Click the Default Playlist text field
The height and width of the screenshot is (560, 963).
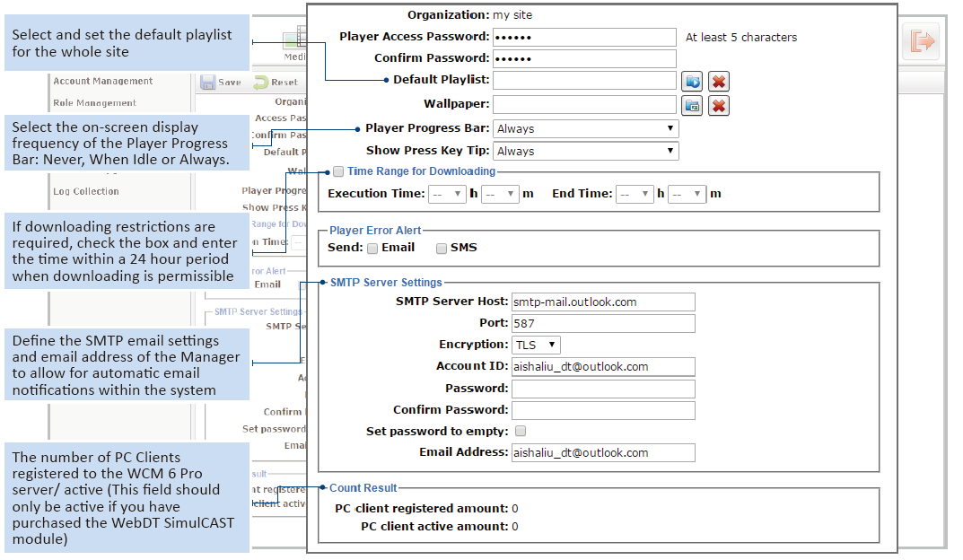click(584, 81)
